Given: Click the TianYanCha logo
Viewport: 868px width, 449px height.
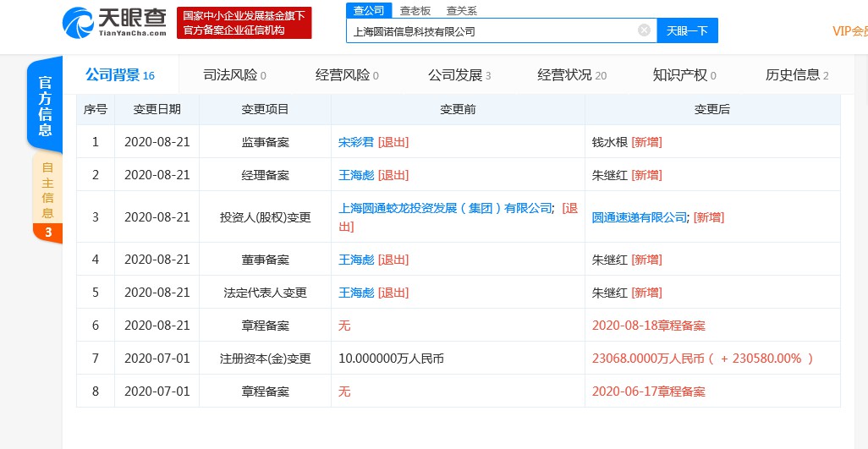Looking at the screenshot, I should [x=114, y=22].
